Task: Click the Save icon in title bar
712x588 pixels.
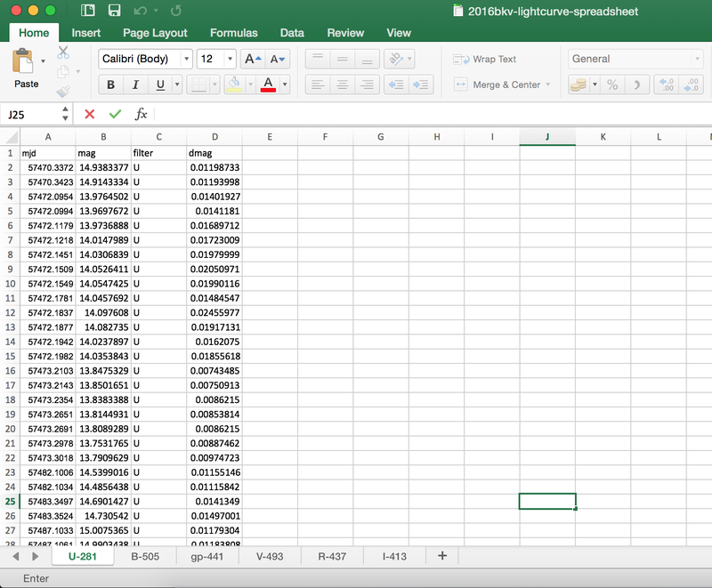Action: (x=114, y=11)
